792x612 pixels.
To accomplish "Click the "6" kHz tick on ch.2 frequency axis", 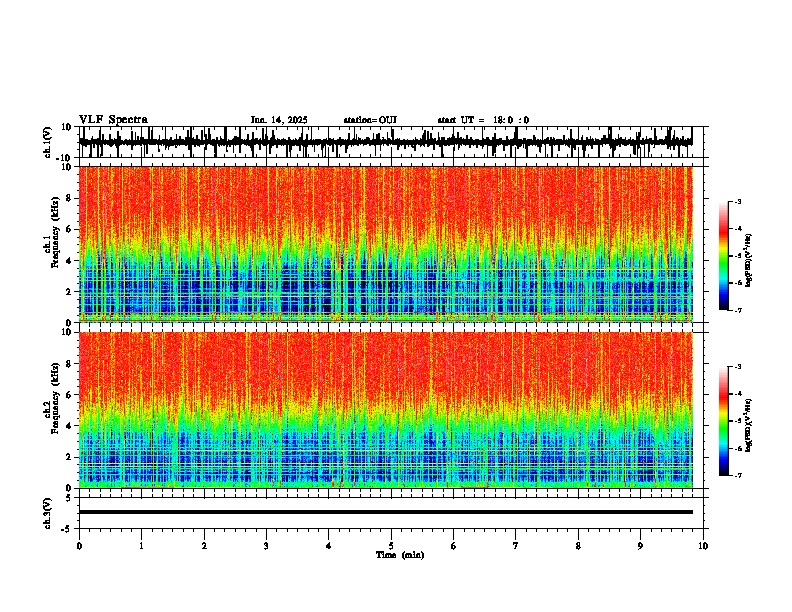I will [69, 394].
